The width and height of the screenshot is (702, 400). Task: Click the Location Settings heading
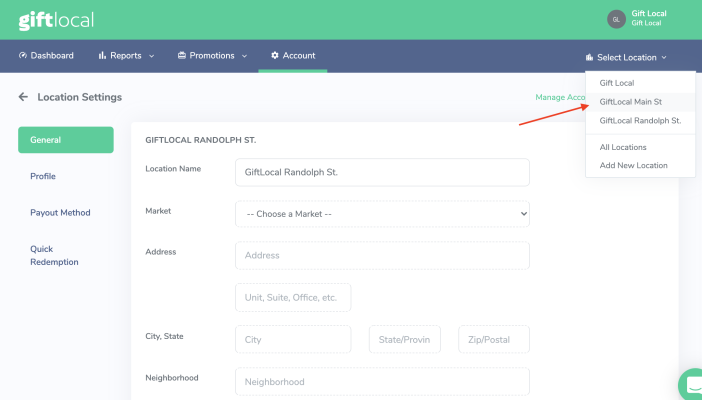click(x=80, y=97)
